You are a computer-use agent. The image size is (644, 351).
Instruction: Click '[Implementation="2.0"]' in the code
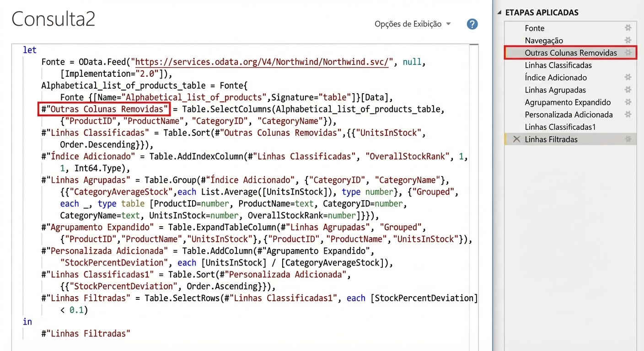tap(112, 74)
